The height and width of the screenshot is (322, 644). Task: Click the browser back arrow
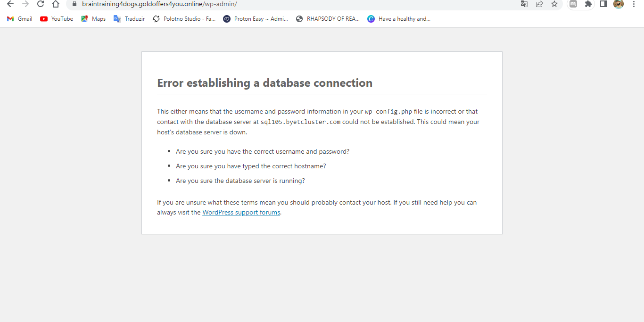(x=10, y=4)
